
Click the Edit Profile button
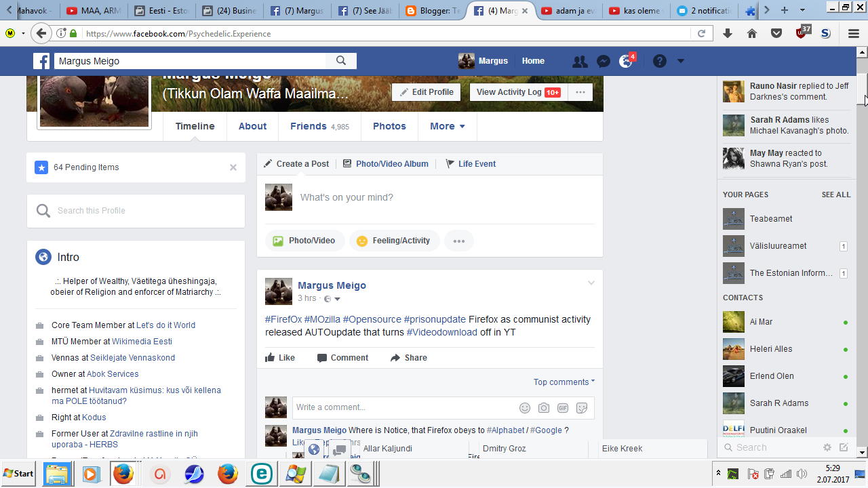pos(427,92)
